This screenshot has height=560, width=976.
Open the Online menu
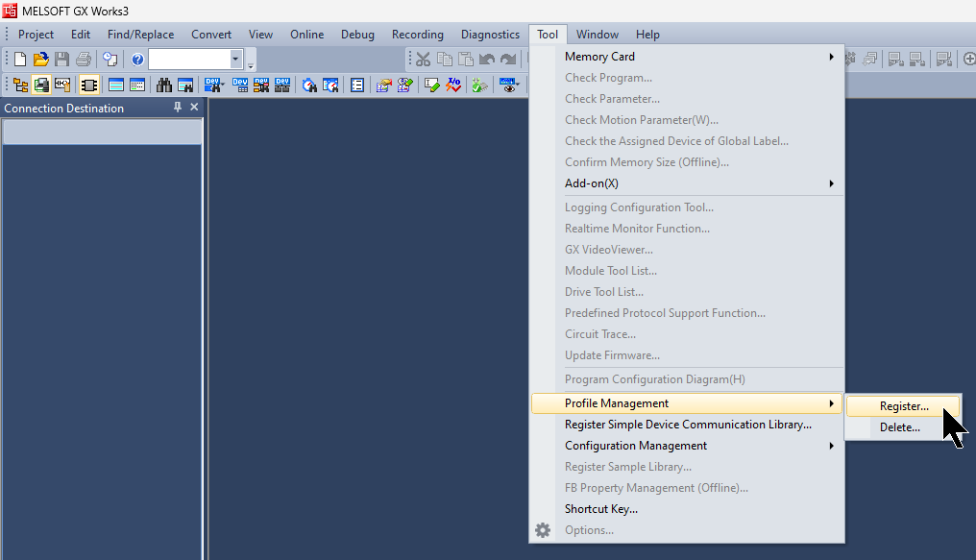coord(306,35)
